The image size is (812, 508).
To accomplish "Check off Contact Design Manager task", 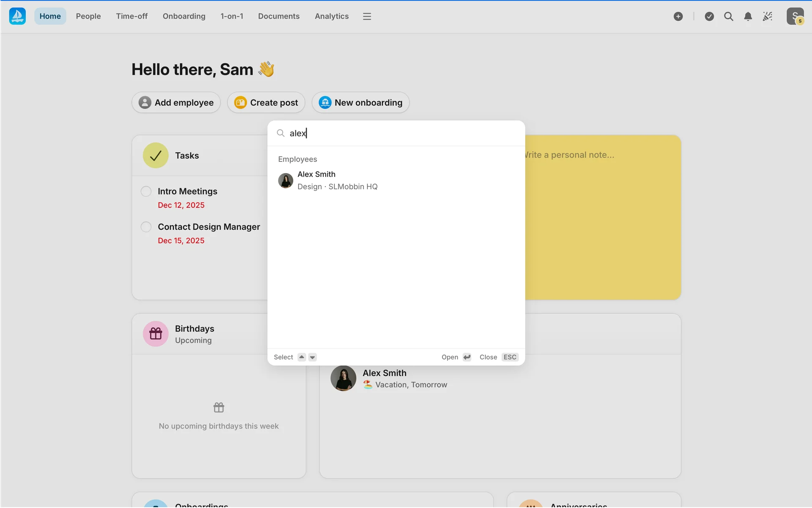I will coord(146,227).
